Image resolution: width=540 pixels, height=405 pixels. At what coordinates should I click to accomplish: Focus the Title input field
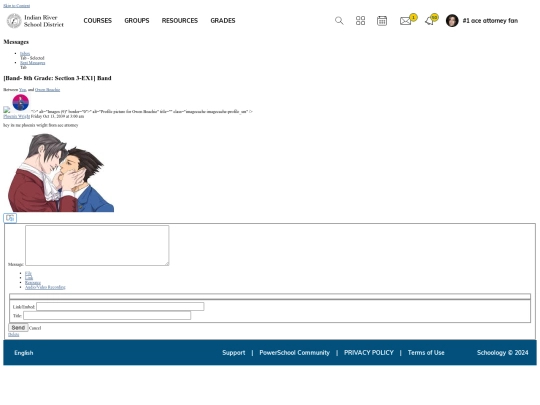pos(107,315)
